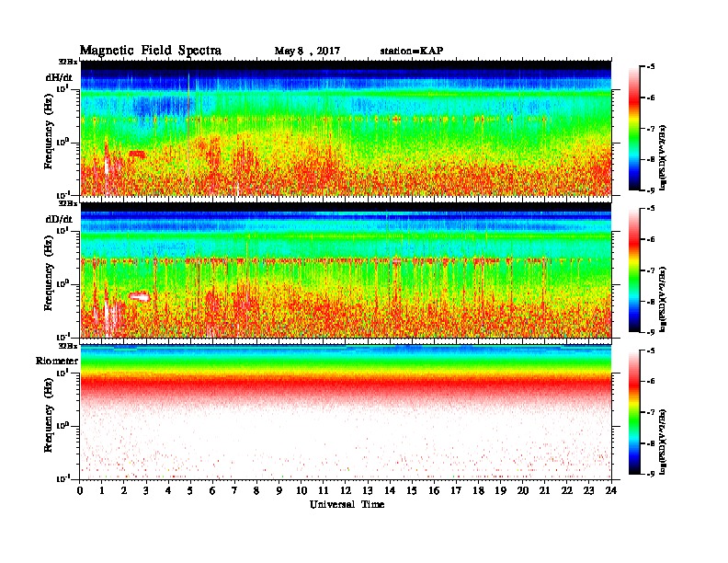
Task: Click the '-7' tick on dD/dt color bar
Action: tap(651, 270)
